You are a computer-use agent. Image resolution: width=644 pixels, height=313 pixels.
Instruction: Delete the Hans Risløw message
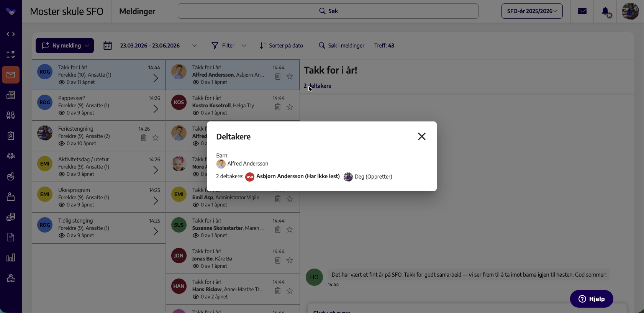[278, 291]
